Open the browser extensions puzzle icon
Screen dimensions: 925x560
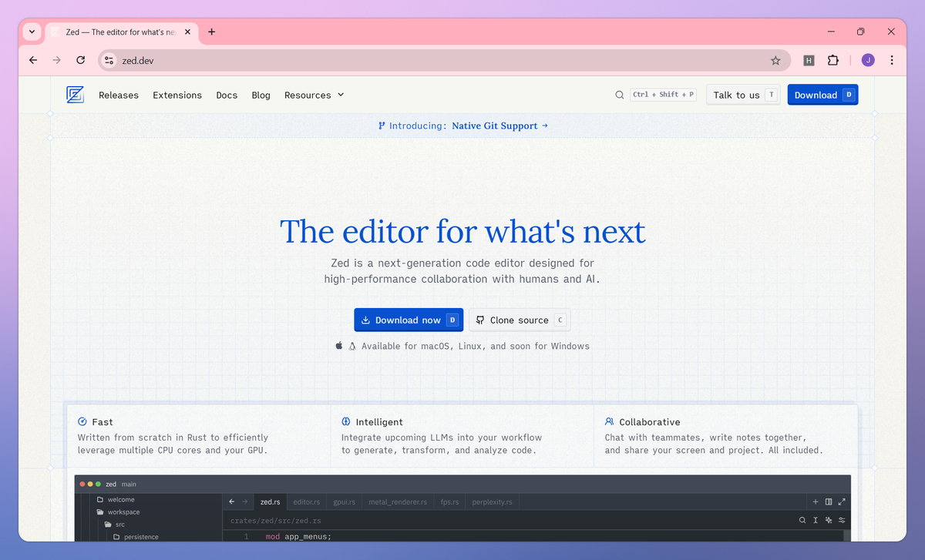tap(833, 60)
